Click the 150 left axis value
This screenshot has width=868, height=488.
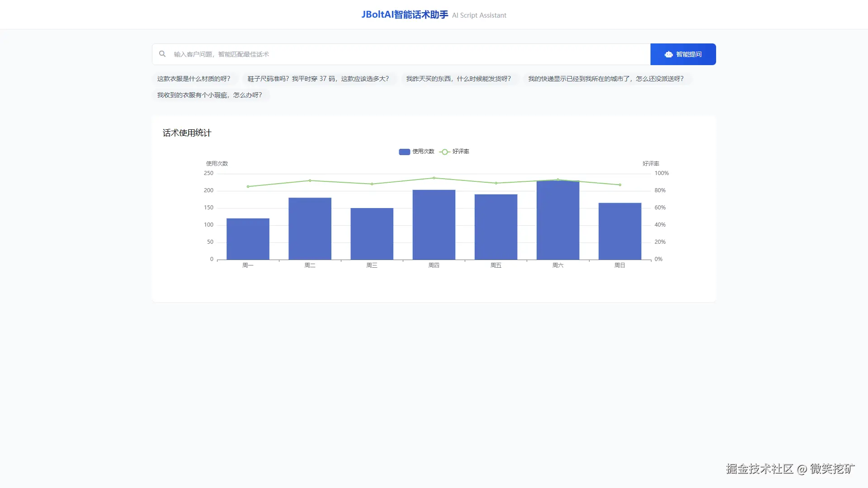pyautogui.click(x=208, y=208)
